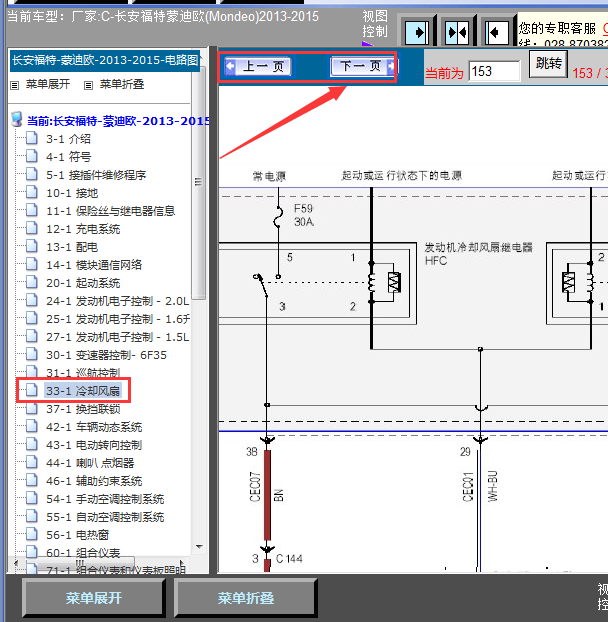Click the small 菜单展开 link with list icon
This screenshot has height=622, width=608.
click(x=40, y=84)
